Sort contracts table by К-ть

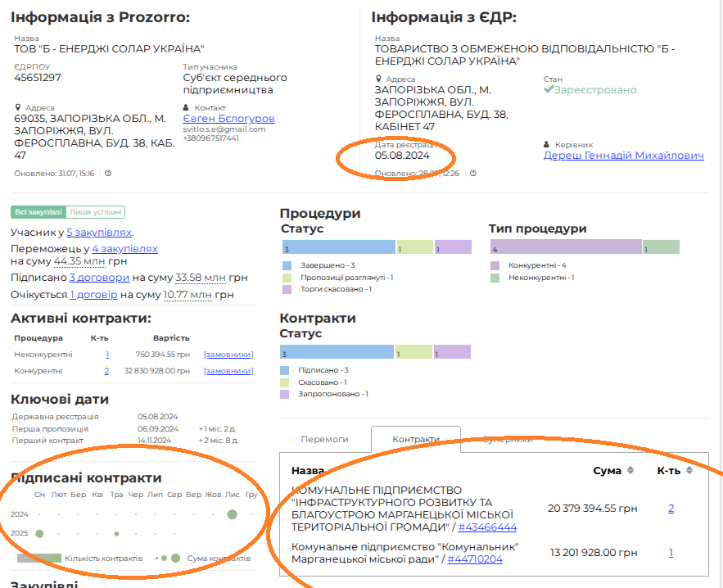(x=688, y=471)
